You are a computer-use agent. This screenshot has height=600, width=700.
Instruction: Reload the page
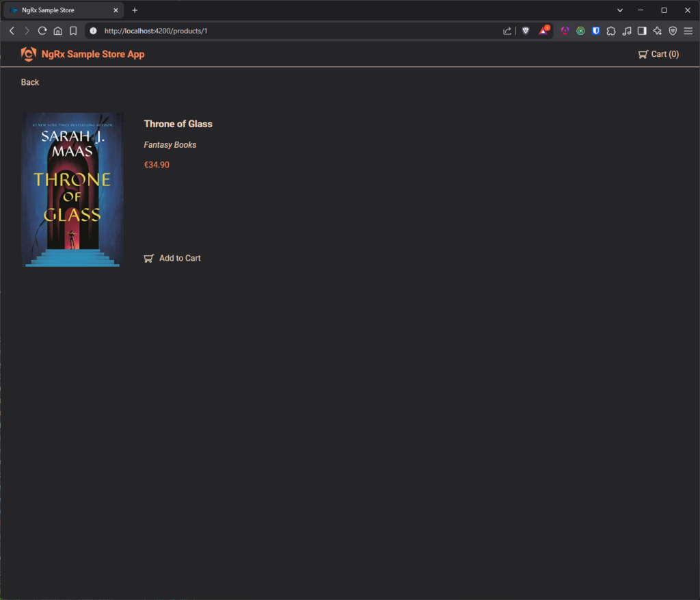[42, 31]
